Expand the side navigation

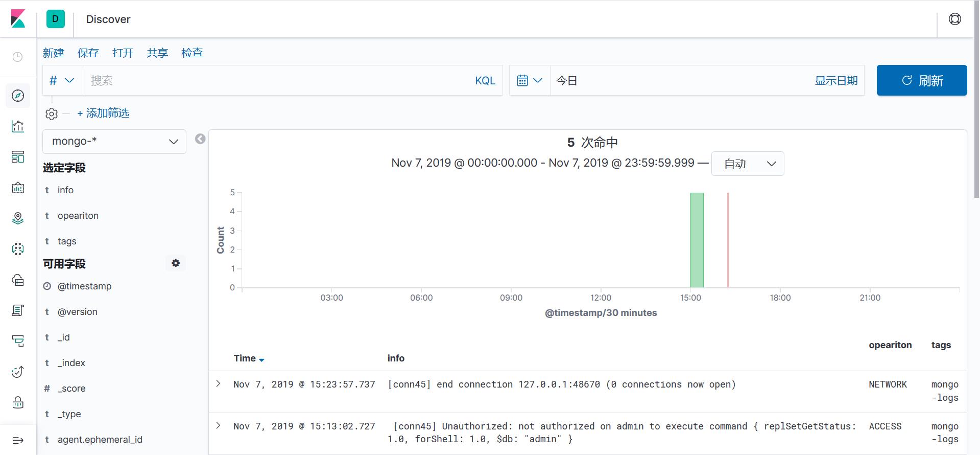(18, 440)
